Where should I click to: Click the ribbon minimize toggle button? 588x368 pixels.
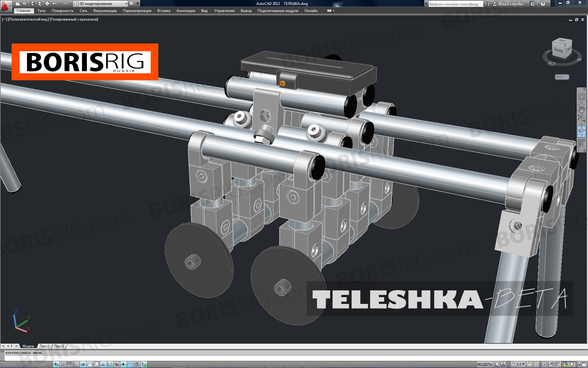330,11
